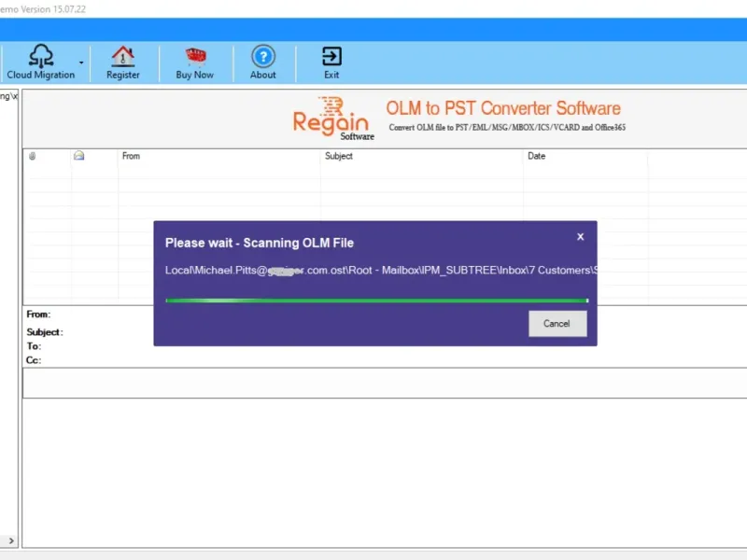Open the Cloud Migration tool
The width and height of the screenshot is (747, 560).
coord(41,62)
